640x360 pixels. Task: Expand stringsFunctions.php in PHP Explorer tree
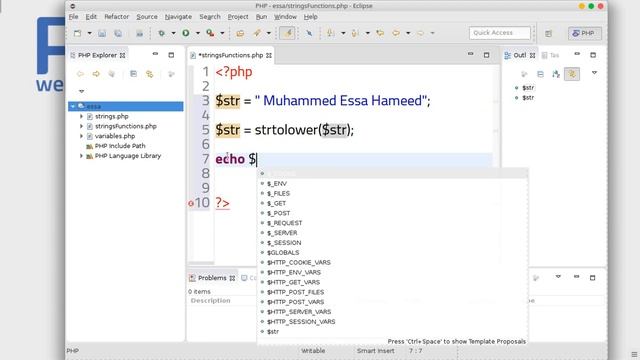click(x=81, y=126)
